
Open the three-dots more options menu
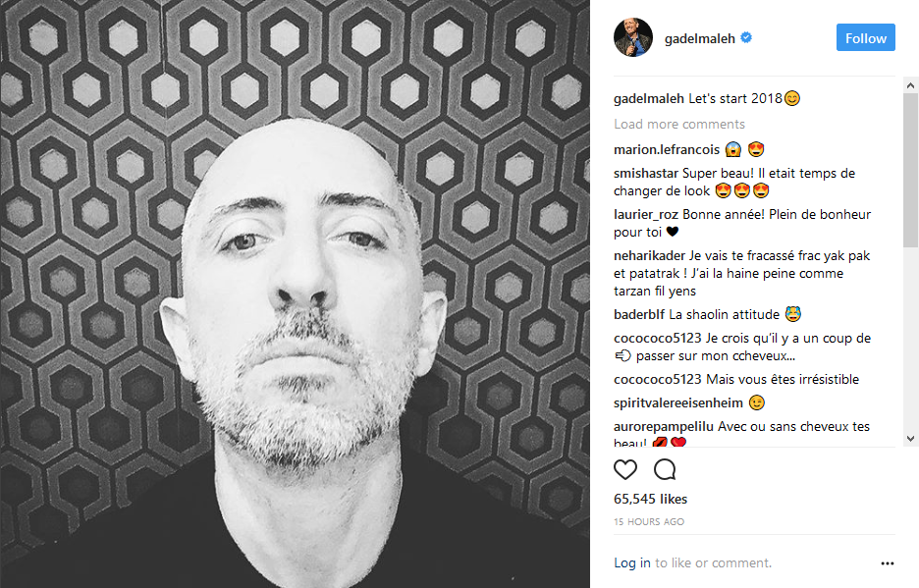point(888,563)
